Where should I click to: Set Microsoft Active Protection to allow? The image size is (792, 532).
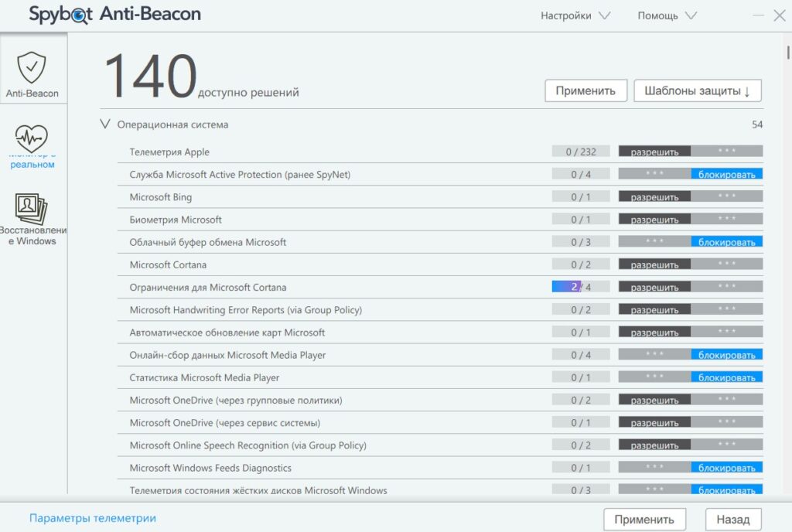(x=654, y=174)
